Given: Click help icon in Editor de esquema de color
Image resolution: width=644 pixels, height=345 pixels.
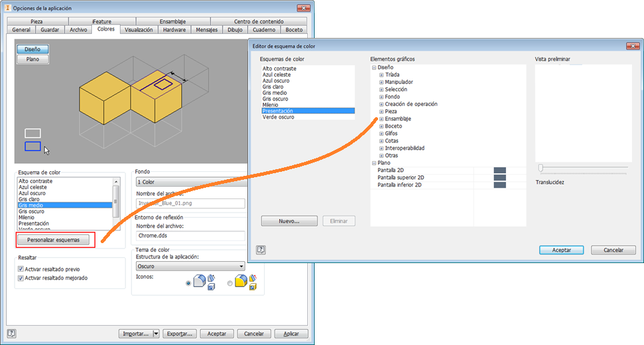Looking at the screenshot, I should [x=261, y=250].
